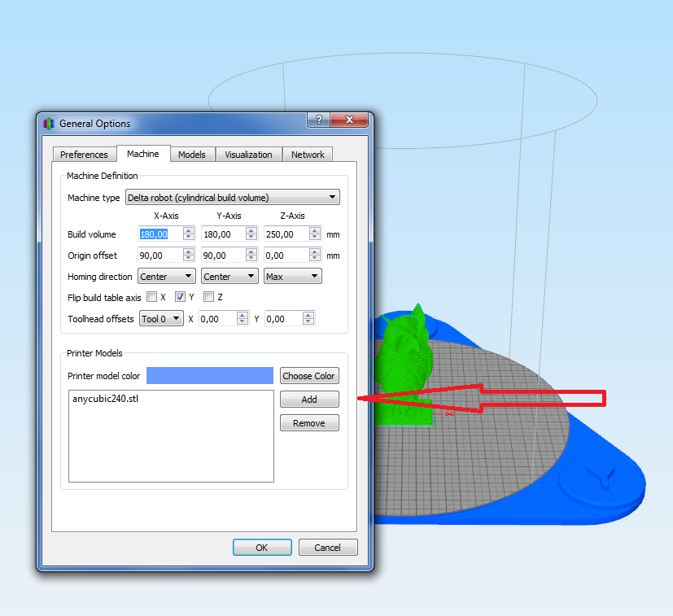
Task: Click the green owl model in viewport
Action: click(x=404, y=365)
